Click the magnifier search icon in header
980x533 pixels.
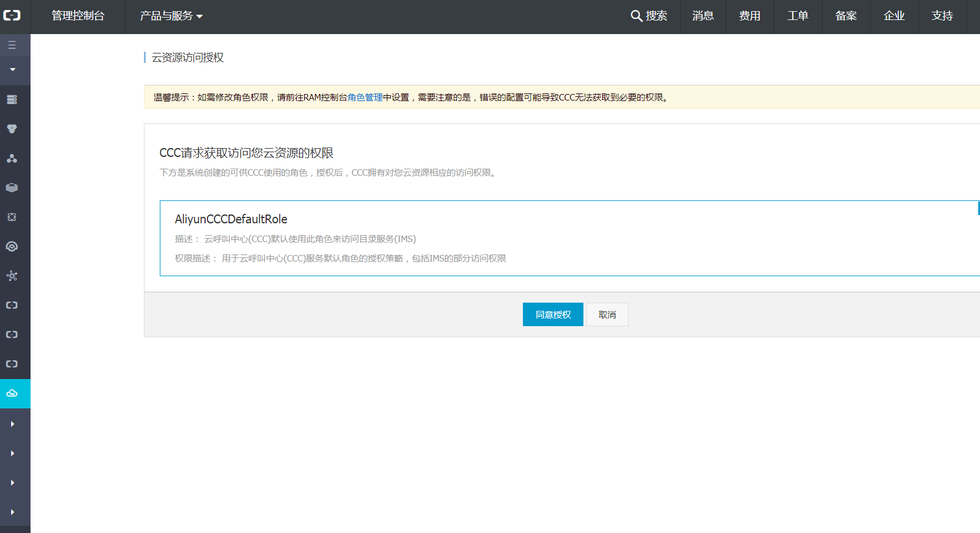[636, 16]
